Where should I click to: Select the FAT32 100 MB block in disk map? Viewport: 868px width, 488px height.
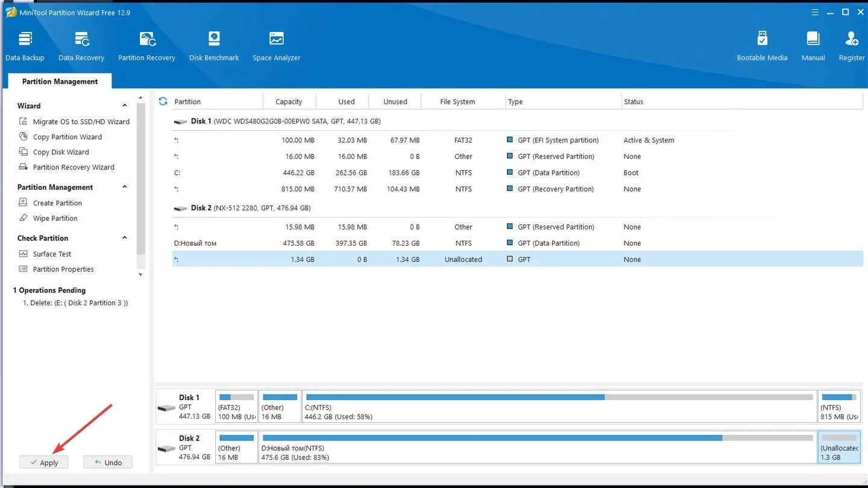click(x=237, y=407)
